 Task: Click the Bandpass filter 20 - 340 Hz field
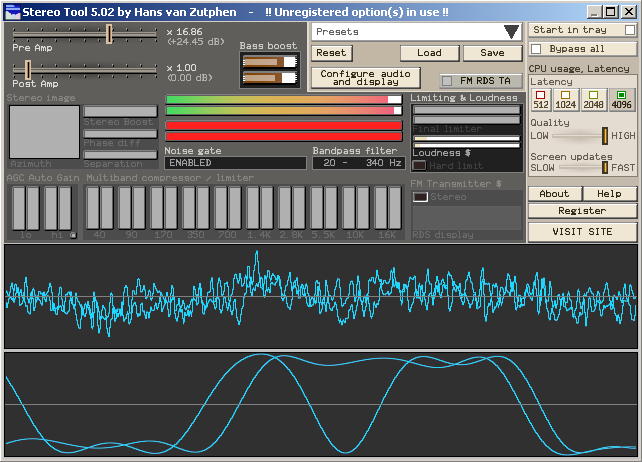359,163
